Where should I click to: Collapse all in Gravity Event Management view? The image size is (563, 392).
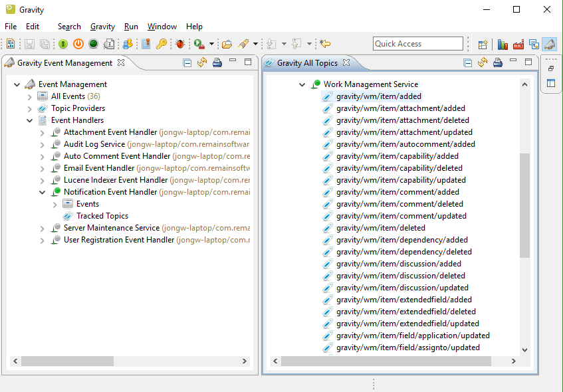click(x=187, y=63)
